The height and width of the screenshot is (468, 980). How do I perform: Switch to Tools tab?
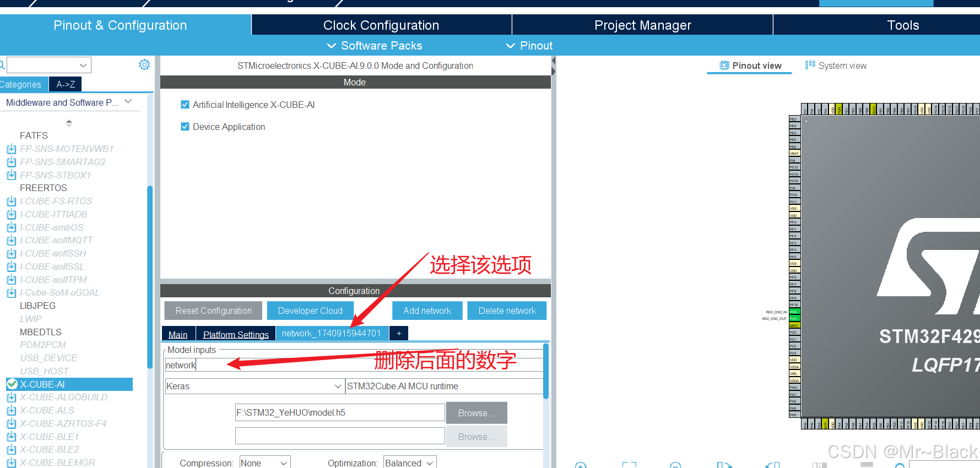(903, 25)
